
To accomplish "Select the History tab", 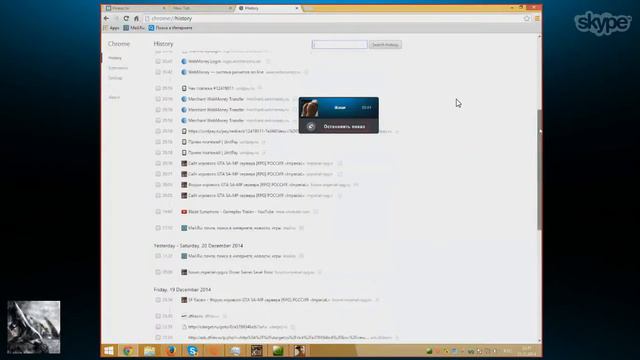I will [267, 8].
